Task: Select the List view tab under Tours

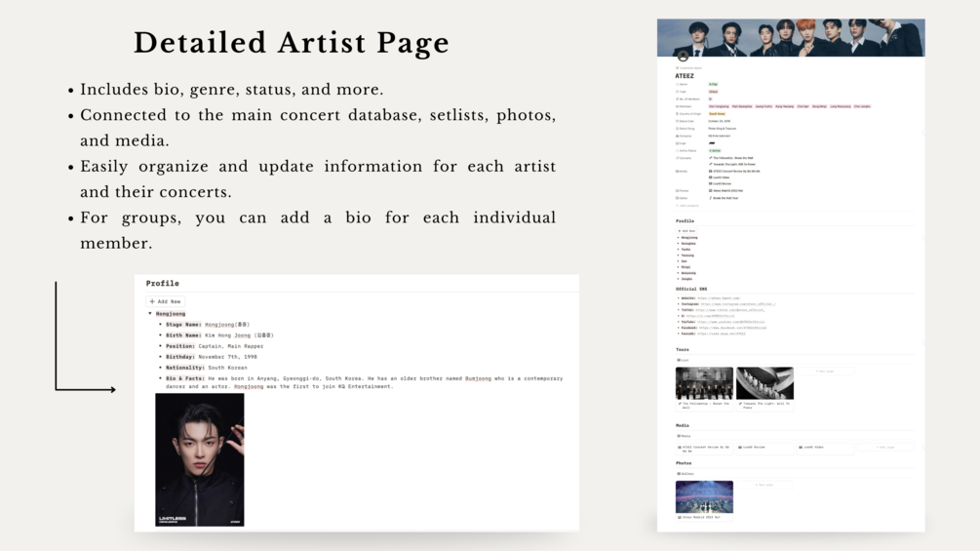Action: pos(683,360)
